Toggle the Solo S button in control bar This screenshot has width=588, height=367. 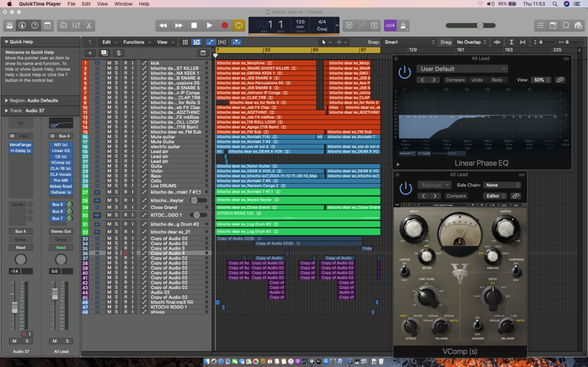click(374, 26)
